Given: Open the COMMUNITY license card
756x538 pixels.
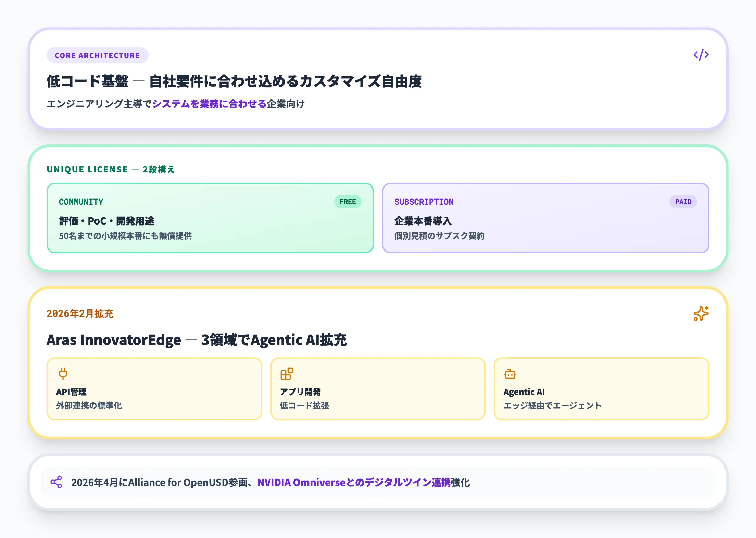Looking at the screenshot, I should tap(210, 218).
